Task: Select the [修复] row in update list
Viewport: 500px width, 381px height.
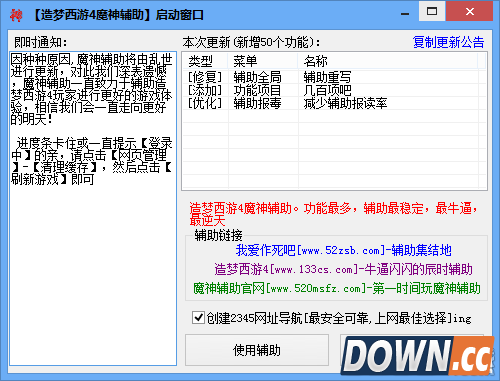Action: 334,77
